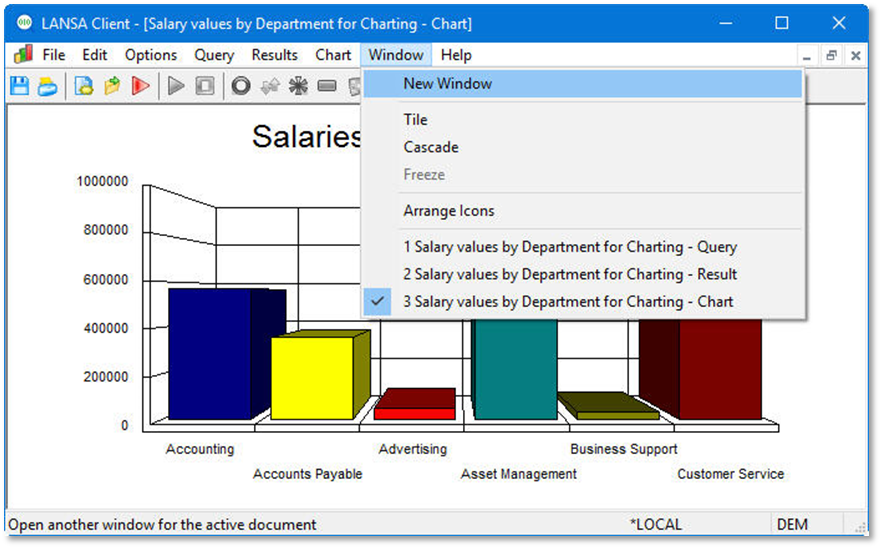
Task: Select Arrange Icons in the Window menu
Action: [x=583, y=211]
